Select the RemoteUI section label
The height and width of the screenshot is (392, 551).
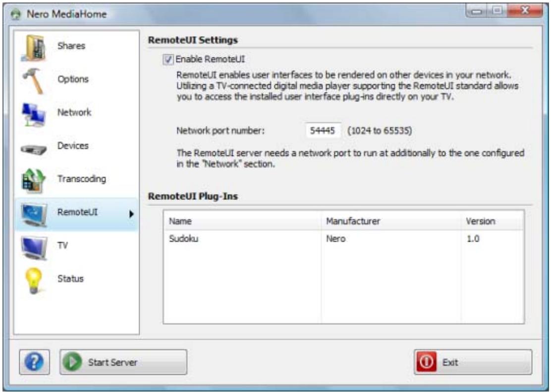pos(78,212)
